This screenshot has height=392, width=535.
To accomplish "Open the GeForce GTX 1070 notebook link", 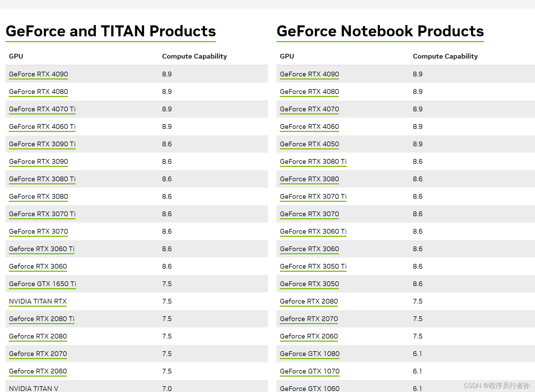I will click(310, 371).
